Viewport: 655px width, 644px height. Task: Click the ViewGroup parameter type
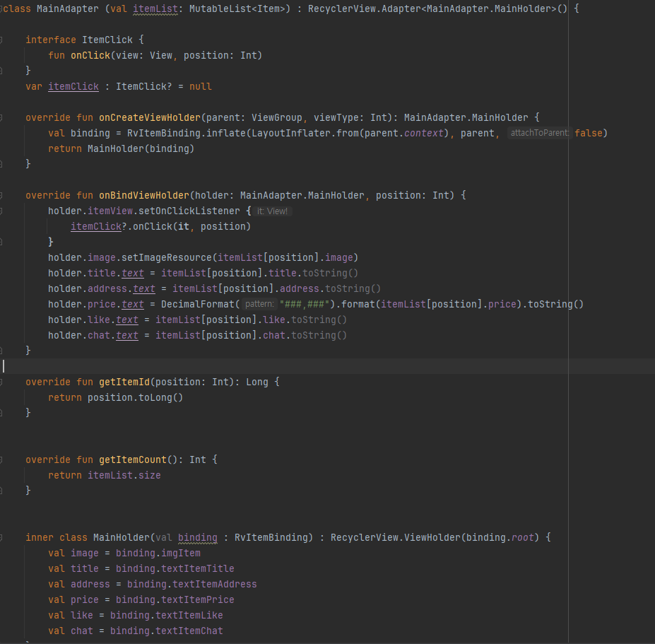click(276, 118)
